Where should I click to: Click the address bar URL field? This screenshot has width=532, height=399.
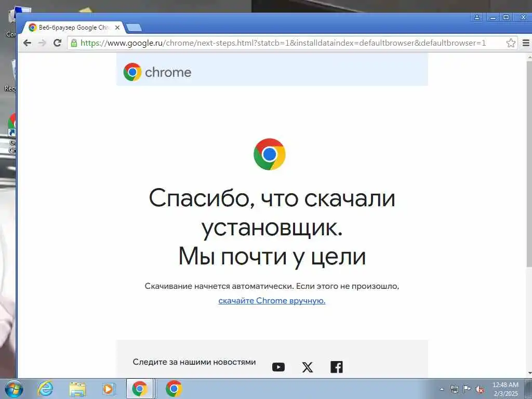pyautogui.click(x=283, y=43)
